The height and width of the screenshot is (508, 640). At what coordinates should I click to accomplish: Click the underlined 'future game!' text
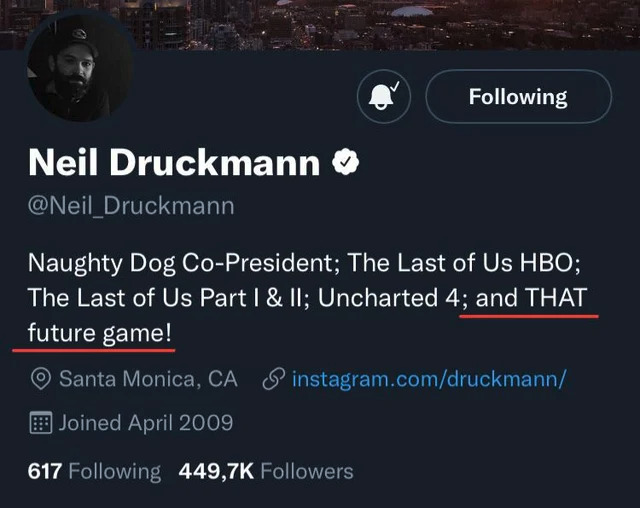[x=100, y=332]
